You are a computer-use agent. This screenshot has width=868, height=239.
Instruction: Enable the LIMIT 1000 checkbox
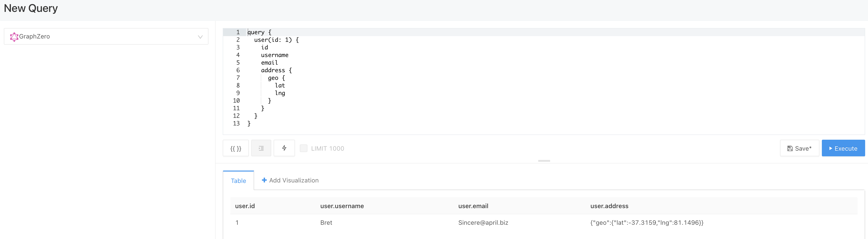coord(303,148)
